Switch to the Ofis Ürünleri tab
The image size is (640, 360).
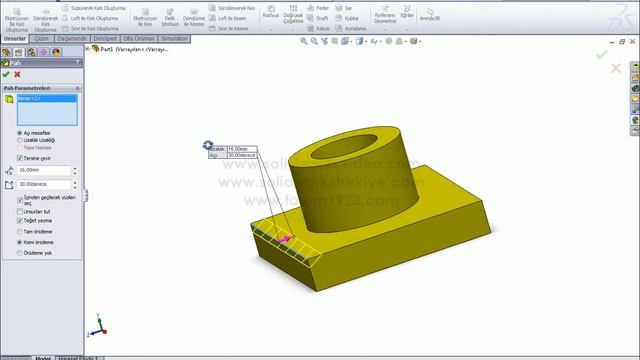tap(139, 39)
